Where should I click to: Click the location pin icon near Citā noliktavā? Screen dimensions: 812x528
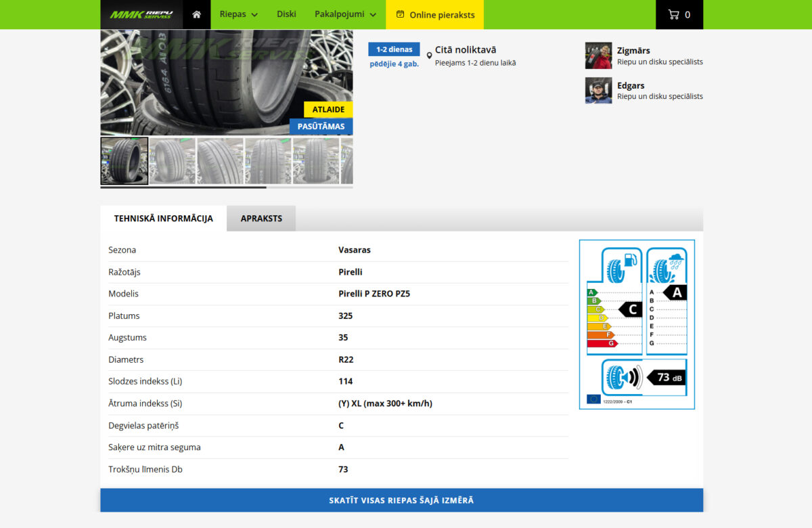click(x=429, y=56)
